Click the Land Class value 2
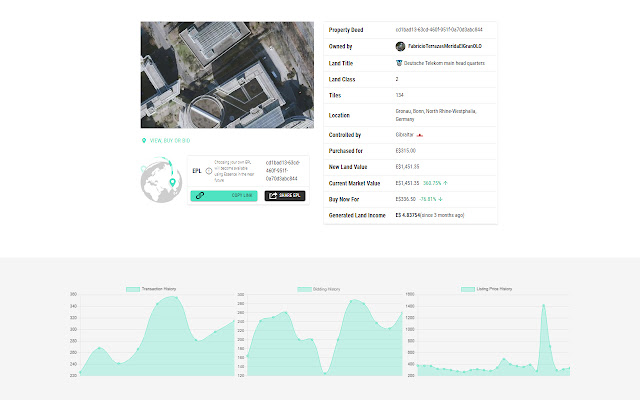Image resolution: width=640 pixels, height=400 pixels. (397, 79)
